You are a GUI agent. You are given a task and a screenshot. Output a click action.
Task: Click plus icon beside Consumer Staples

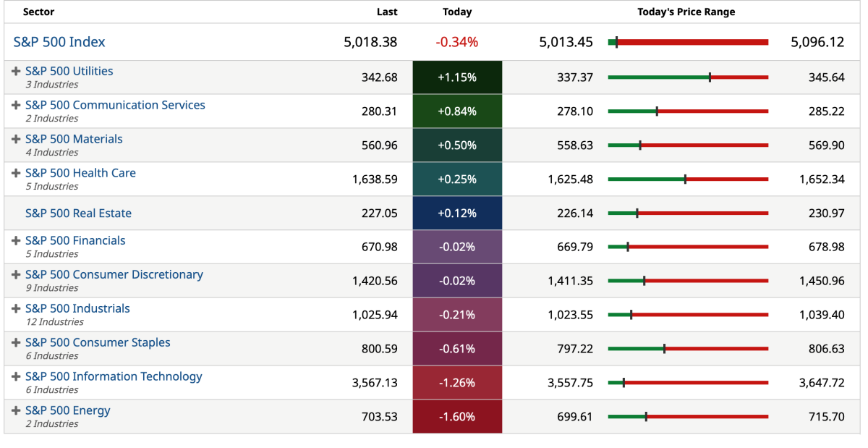tap(16, 342)
